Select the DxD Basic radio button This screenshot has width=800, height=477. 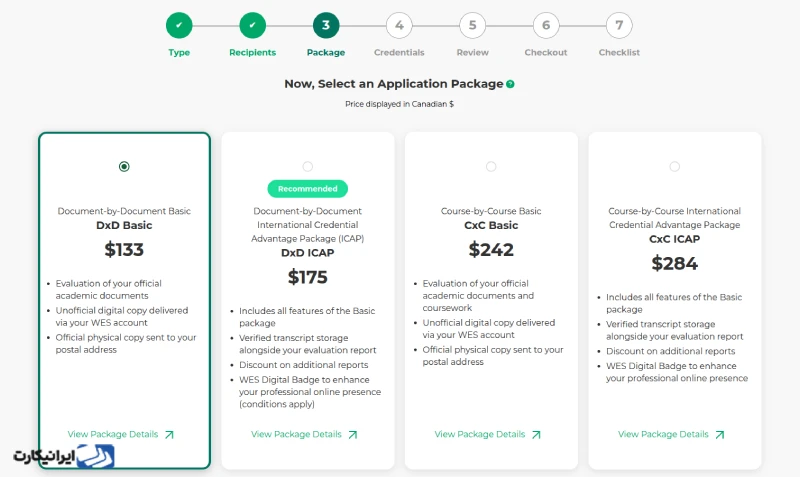[124, 167]
